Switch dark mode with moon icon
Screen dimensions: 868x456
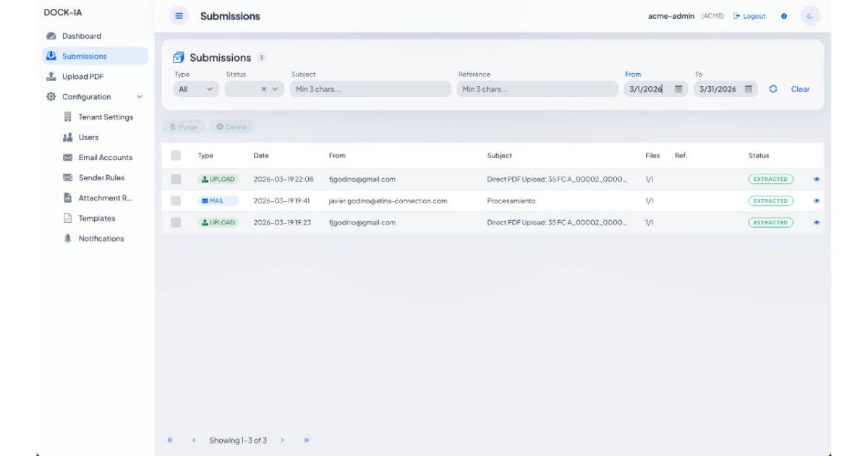pos(810,16)
